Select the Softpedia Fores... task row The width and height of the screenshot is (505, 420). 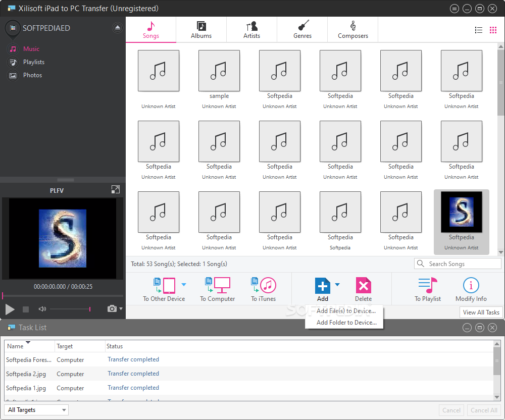point(248,360)
